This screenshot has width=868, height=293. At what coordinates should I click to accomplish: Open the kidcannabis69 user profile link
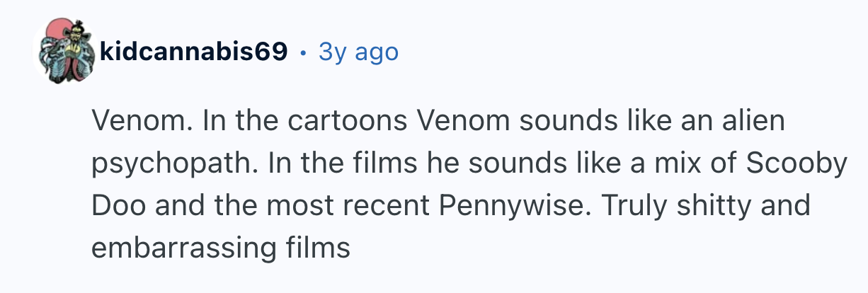coord(193,51)
